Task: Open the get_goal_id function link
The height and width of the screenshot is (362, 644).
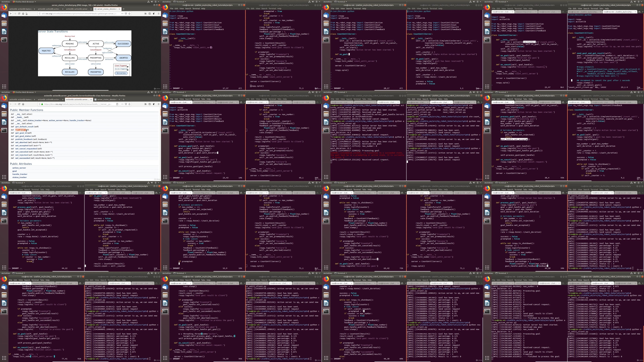Action: point(21,133)
